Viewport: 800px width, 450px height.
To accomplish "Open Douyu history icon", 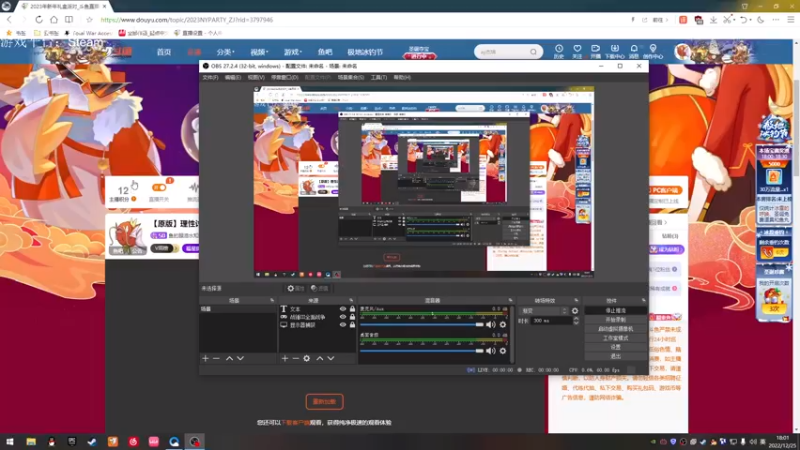I will tap(559, 51).
